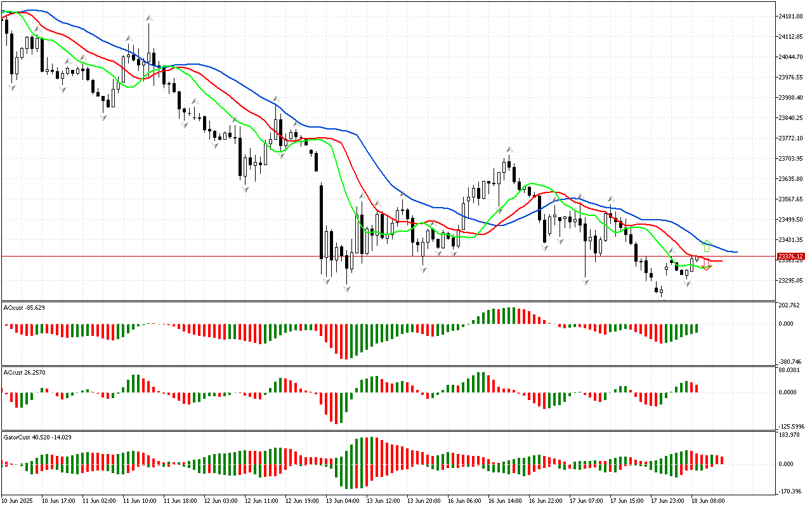Click the right end of the blue Alligator line
Image resolution: width=812 pixels, height=508 pixels.
(735, 252)
